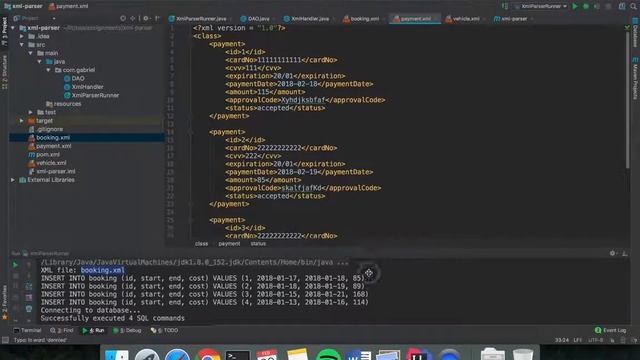Image resolution: width=640 pixels, height=360 pixels.
Task: Click 'Successfully executed 4 SQL commands' console line
Action: click(113, 318)
